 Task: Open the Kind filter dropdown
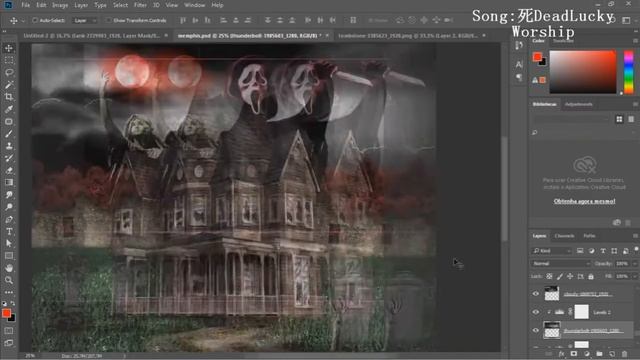tap(552, 251)
